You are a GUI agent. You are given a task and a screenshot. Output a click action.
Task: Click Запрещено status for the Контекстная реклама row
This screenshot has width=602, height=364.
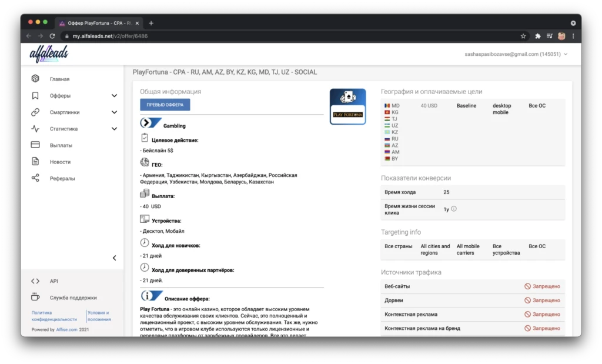point(542,315)
